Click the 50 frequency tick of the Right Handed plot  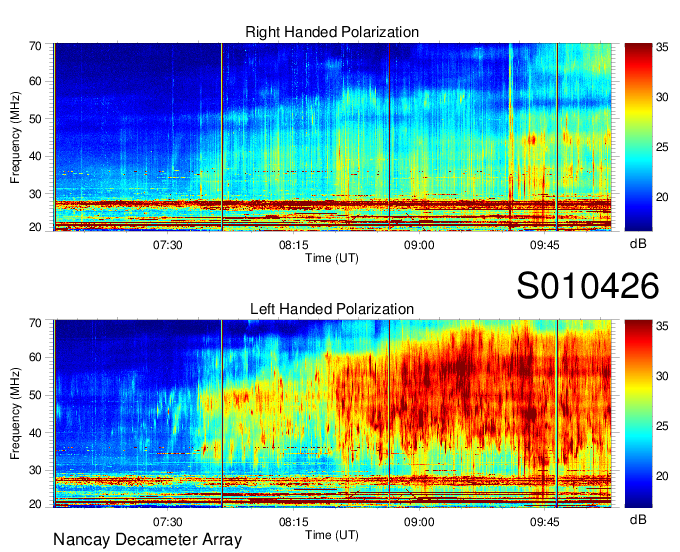point(35,119)
